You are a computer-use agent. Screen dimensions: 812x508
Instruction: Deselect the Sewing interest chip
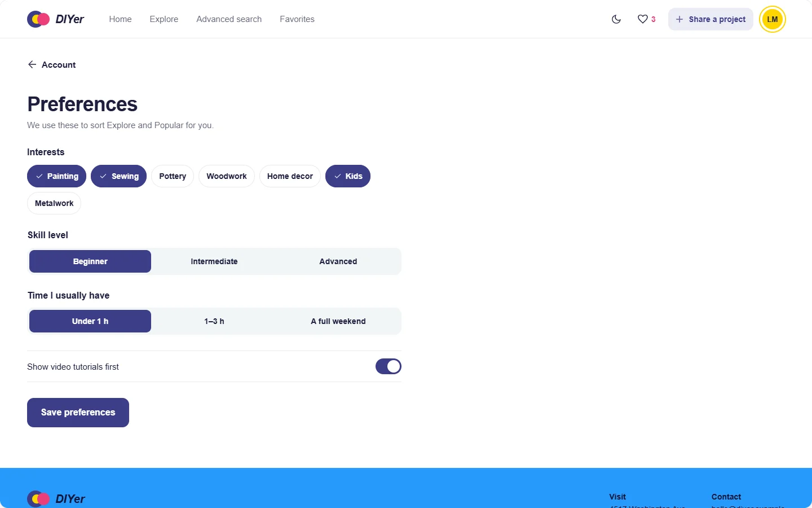(118, 176)
